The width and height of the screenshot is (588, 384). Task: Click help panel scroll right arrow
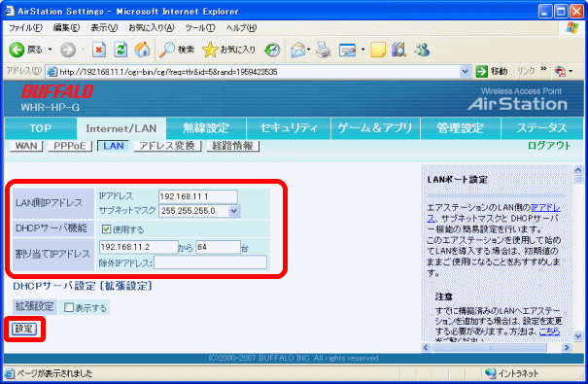click(x=567, y=348)
